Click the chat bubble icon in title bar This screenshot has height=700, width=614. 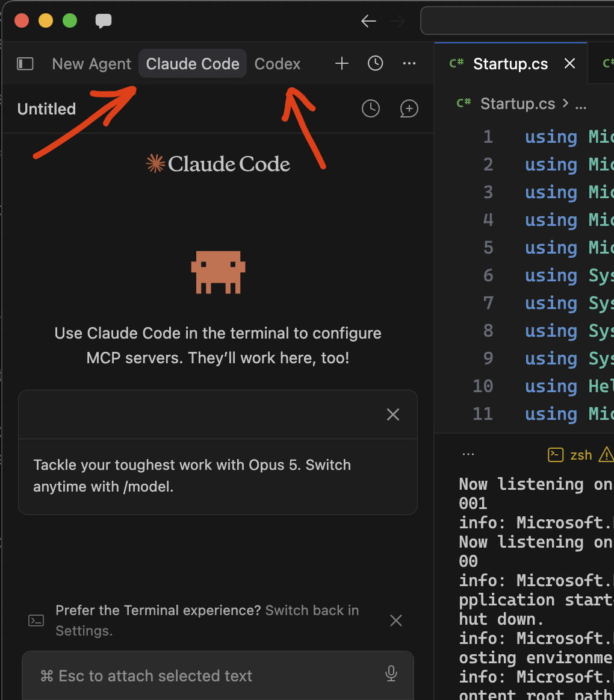click(104, 20)
